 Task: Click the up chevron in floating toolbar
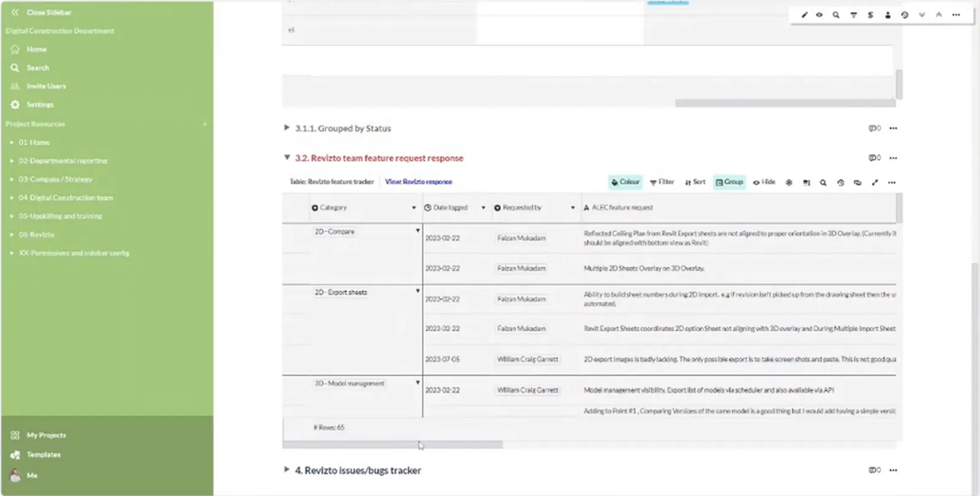click(x=938, y=15)
